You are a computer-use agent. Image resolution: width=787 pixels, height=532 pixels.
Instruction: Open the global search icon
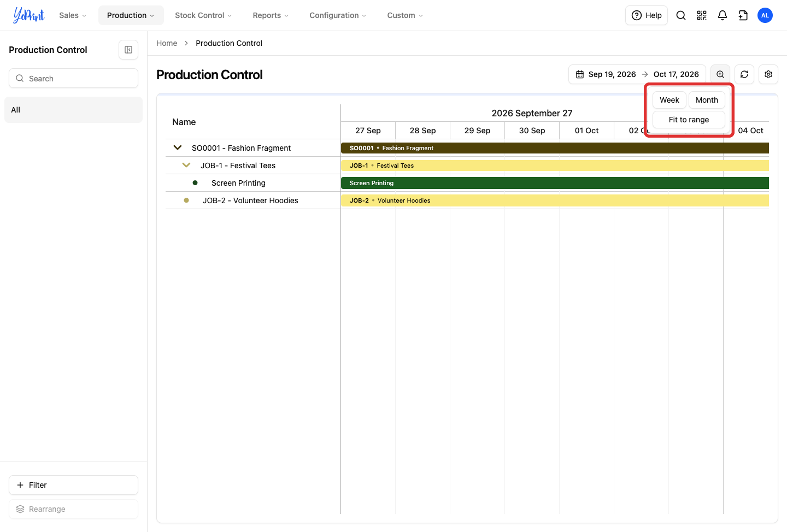point(681,15)
